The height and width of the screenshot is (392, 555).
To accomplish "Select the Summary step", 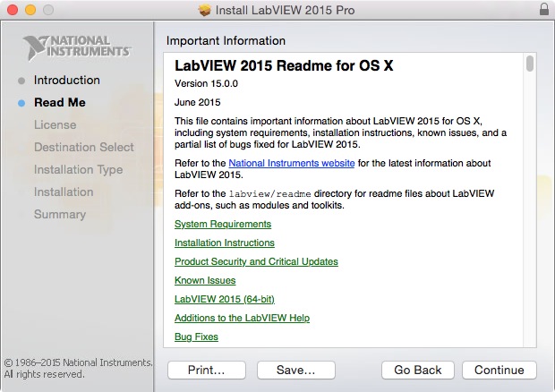I will [60, 215].
